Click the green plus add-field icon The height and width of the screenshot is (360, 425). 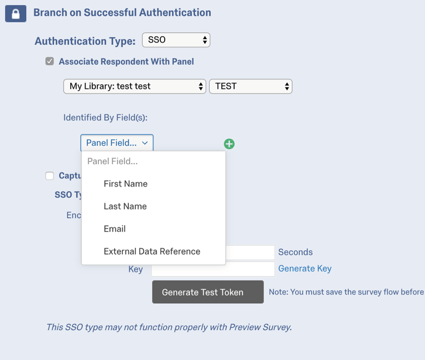pos(229,144)
